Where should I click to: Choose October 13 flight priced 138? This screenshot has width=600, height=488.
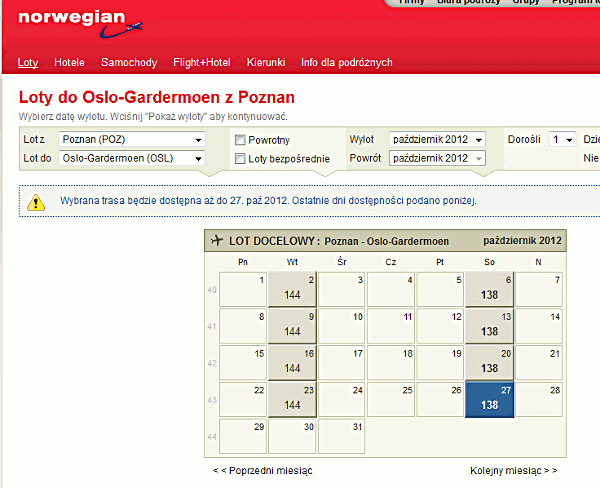[489, 326]
